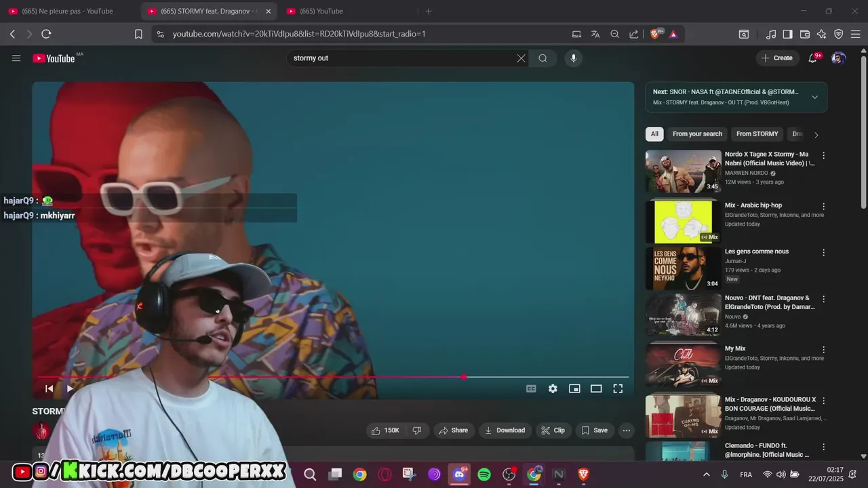Download the video
This screenshot has width=868, height=488.
click(505, 430)
